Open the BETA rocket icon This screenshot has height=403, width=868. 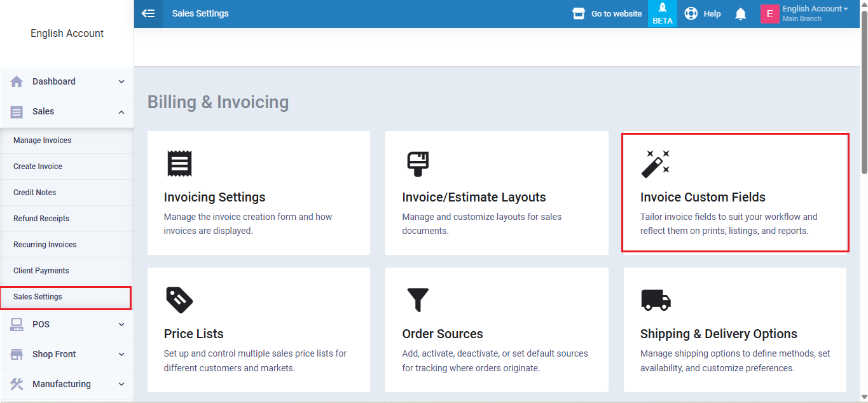tap(662, 13)
